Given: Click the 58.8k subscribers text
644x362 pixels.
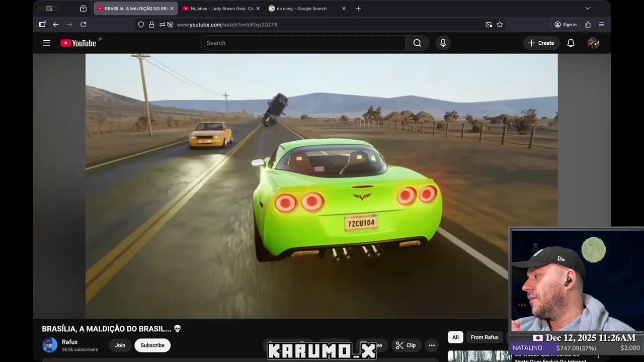Looking at the screenshot, I should click(80, 349).
